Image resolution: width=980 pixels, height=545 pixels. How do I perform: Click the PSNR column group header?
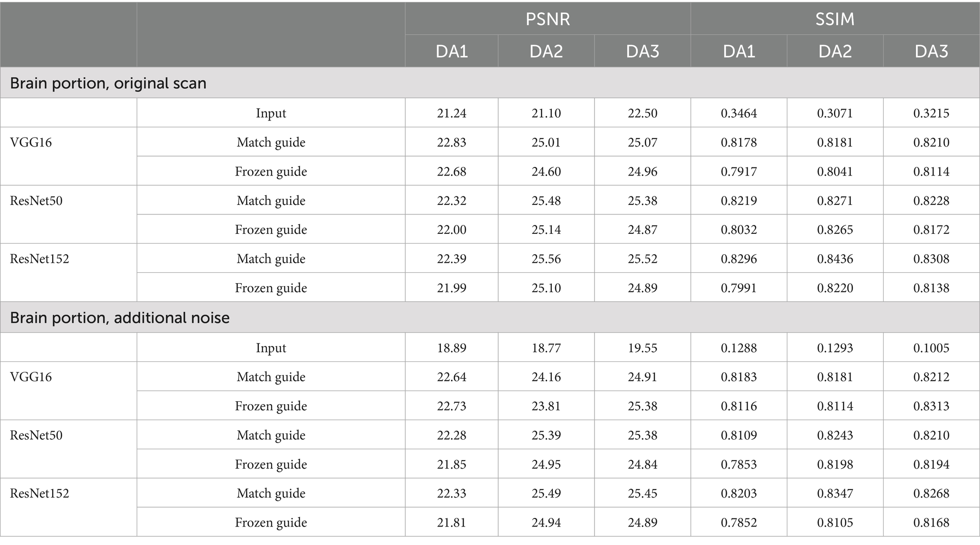coord(548,19)
